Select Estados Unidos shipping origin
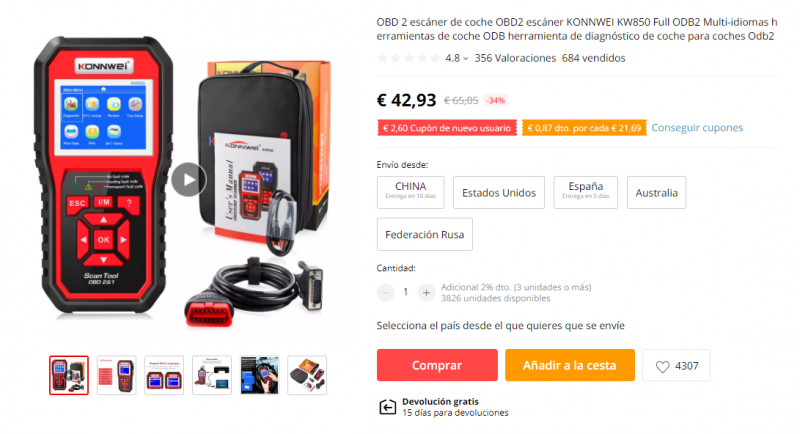The image size is (800, 434). 498,192
